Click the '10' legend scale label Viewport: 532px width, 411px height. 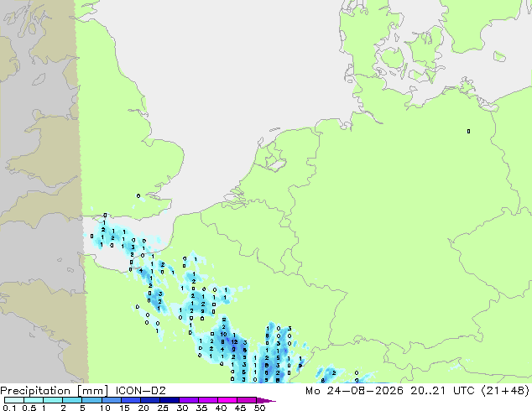(105, 408)
